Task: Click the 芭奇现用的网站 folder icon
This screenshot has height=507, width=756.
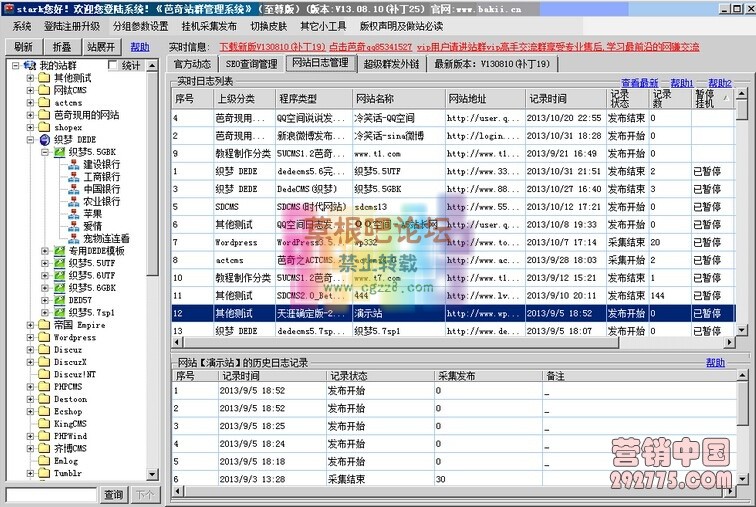Action: (x=44, y=115)
